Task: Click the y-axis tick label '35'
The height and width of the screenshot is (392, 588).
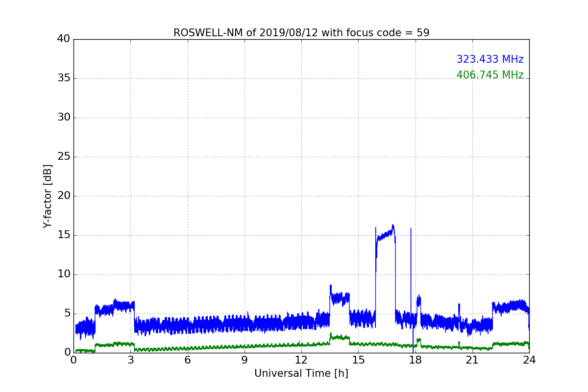Action: tap(64, 78)
